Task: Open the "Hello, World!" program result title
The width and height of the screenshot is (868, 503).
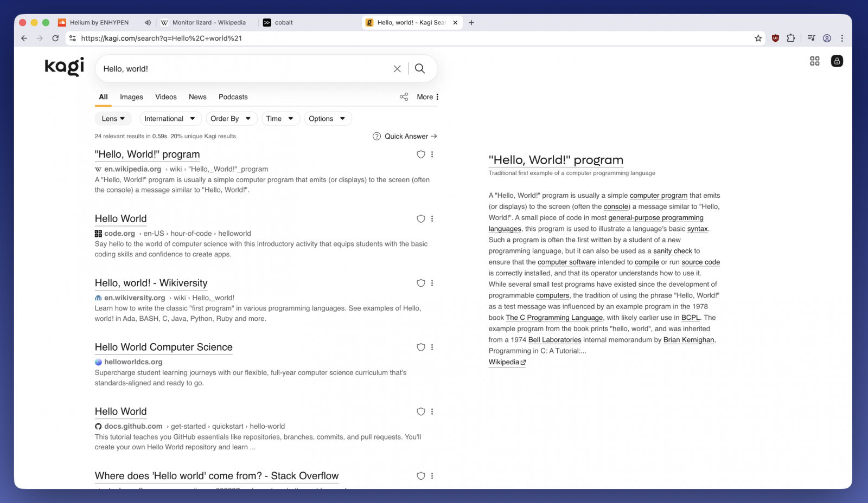Action: point(148,154)
